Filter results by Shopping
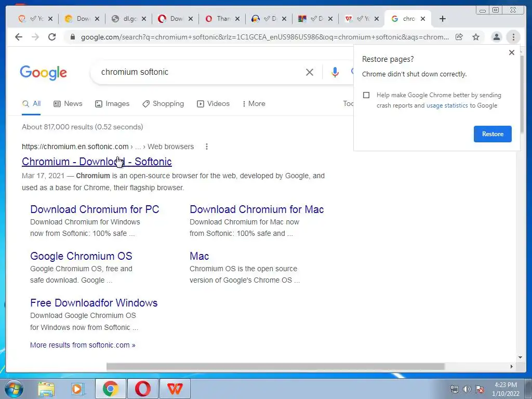Image resolution: width=532 pixels, height=399 pixels. pos(163,104)
